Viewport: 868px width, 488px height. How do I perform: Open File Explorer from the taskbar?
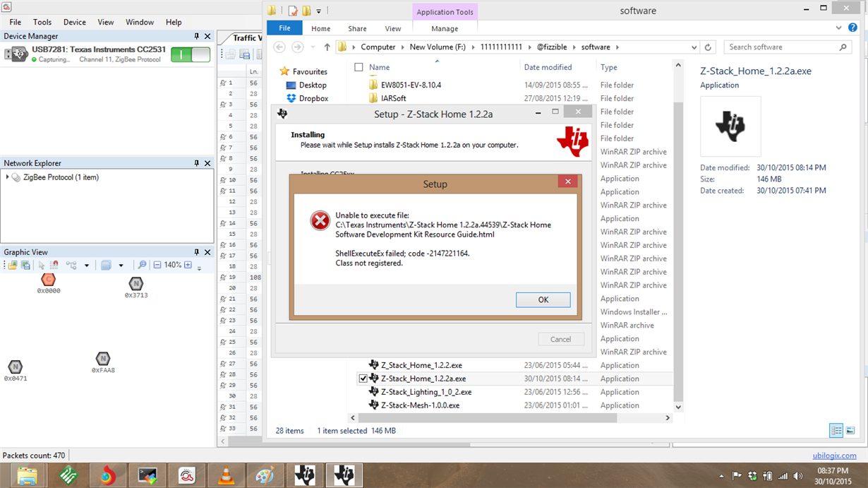click(27, 475)
